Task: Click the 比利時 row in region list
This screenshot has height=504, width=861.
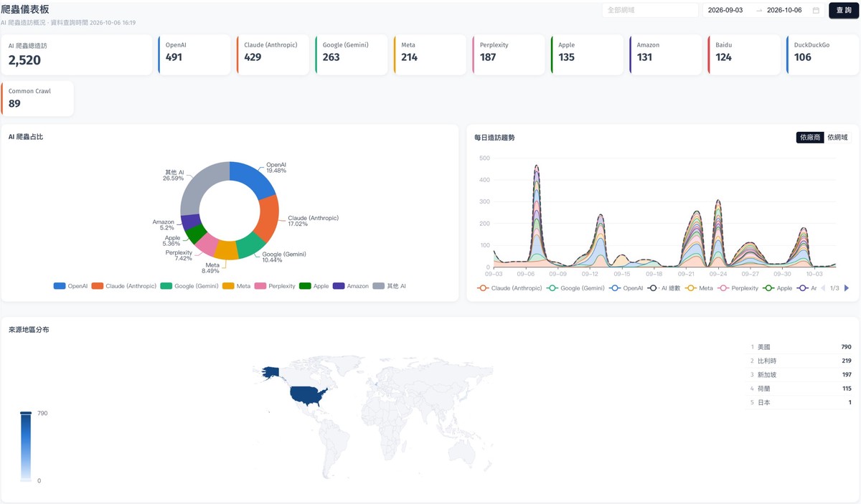Action: pos(801,361)
